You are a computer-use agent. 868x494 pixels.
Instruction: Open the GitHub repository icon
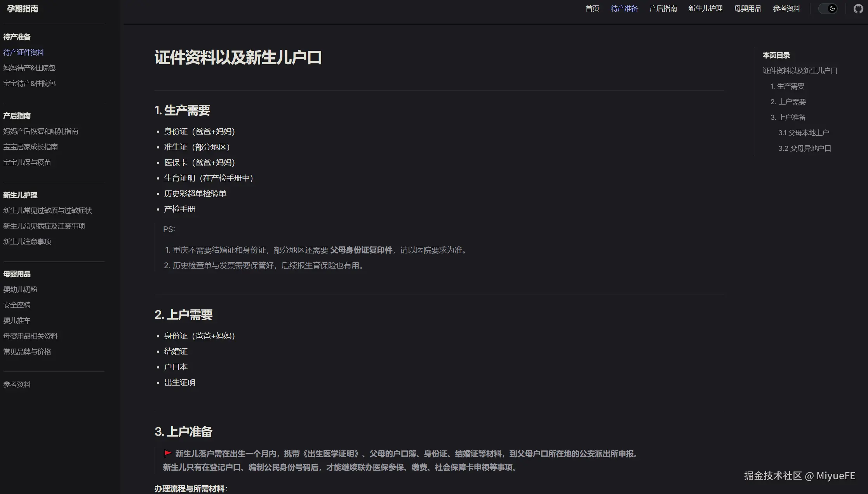[858, 8]
